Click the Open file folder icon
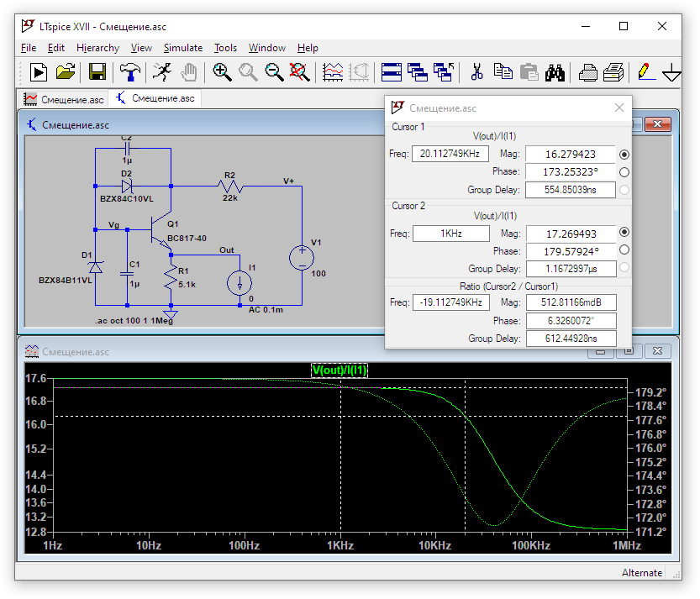Viewport: 700px width, 599px height. [x=66, y=72]
